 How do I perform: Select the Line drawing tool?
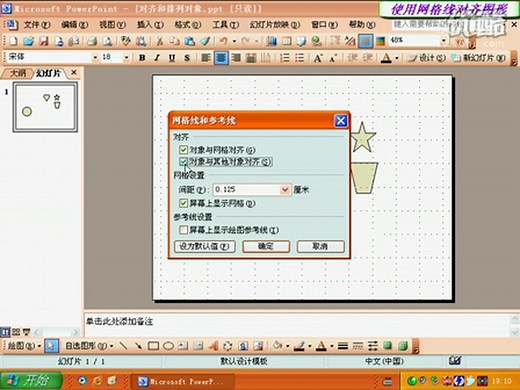tap(123, 346)
